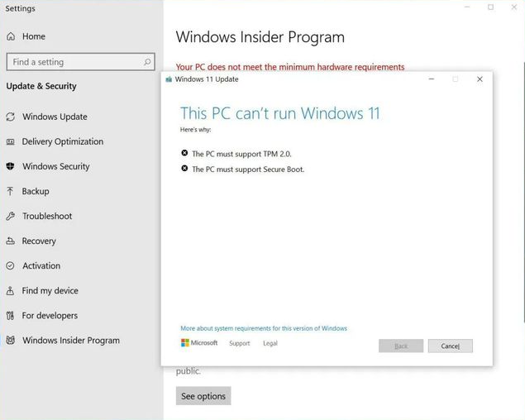This screenshot has height=420, width=525.
Task: Click the Windows Security shield icon
Action: pos(11,166)
